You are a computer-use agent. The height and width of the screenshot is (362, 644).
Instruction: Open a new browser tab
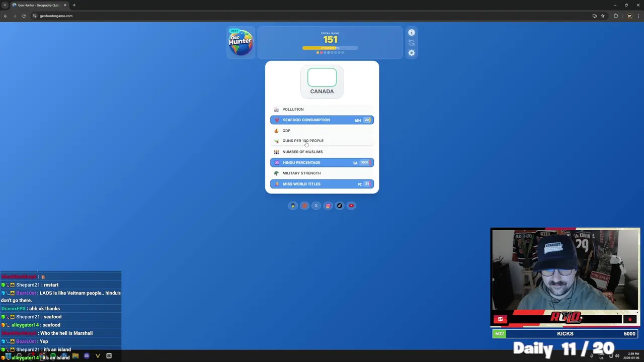point(74,5)
